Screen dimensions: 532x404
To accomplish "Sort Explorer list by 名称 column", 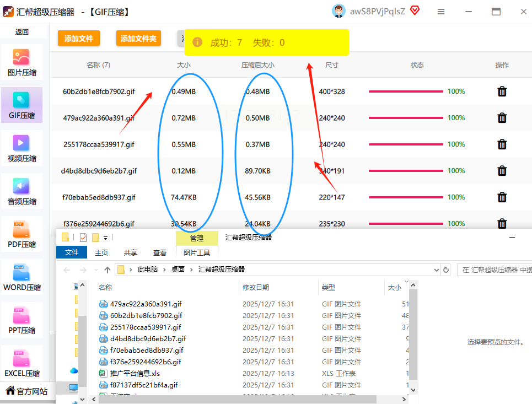I will click(105, 288).
